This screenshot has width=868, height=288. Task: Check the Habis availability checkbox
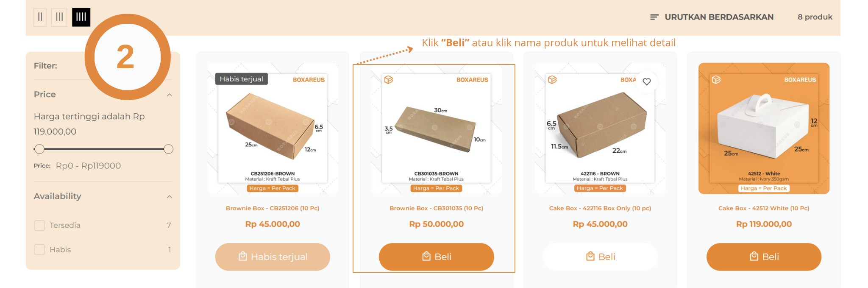click(x=39, y=249)
